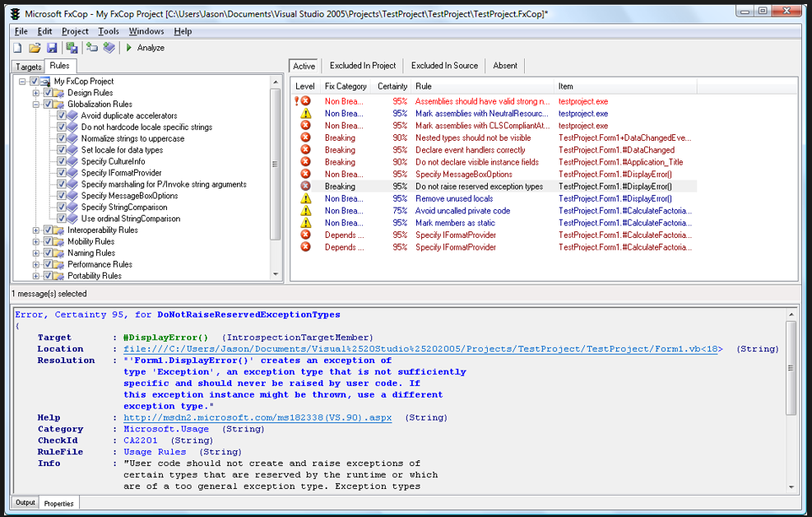Expand the Interoperability Rules node
This screenshot has height=517, width=812.
[36, 231]
